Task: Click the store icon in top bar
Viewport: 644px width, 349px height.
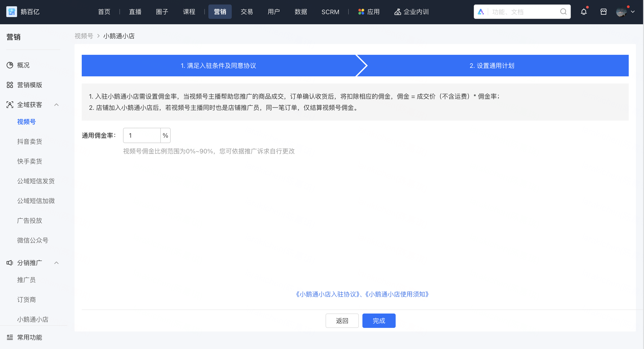Action: [x=604, y=11]
